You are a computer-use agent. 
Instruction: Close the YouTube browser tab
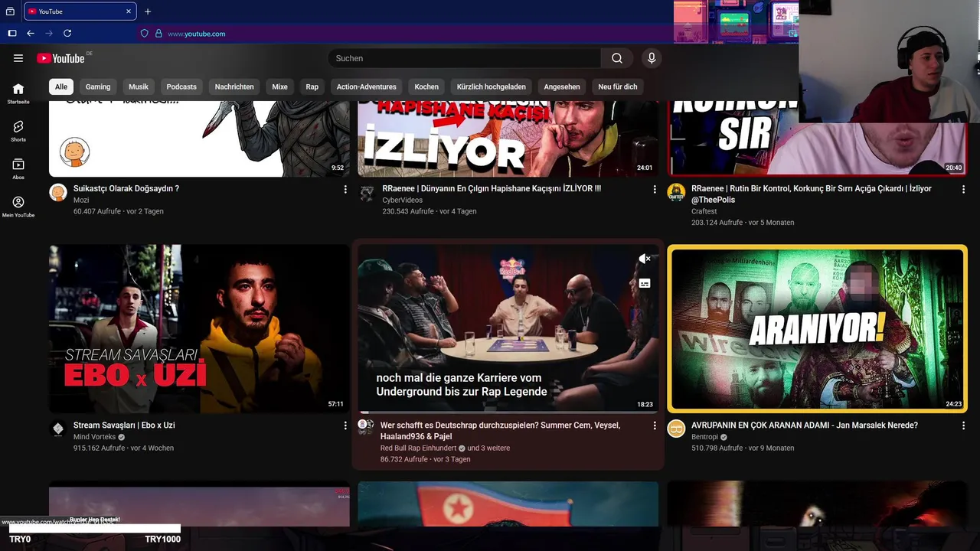[129, 11]
